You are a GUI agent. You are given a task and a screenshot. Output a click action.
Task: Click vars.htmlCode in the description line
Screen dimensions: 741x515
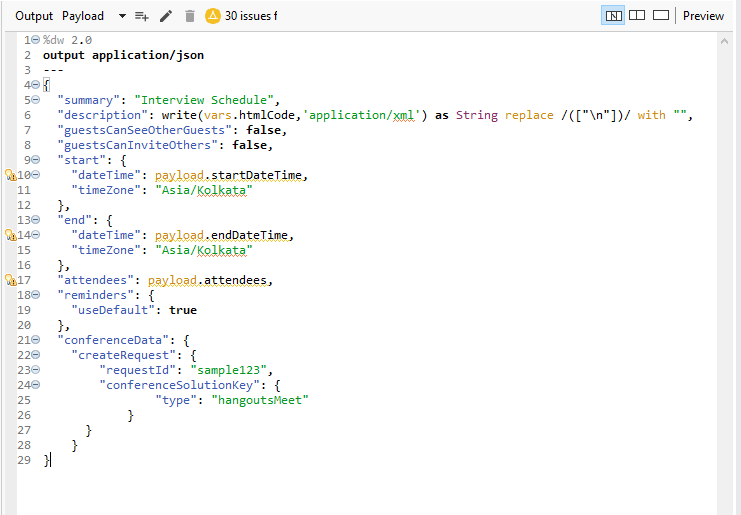[x=249, y=115]
